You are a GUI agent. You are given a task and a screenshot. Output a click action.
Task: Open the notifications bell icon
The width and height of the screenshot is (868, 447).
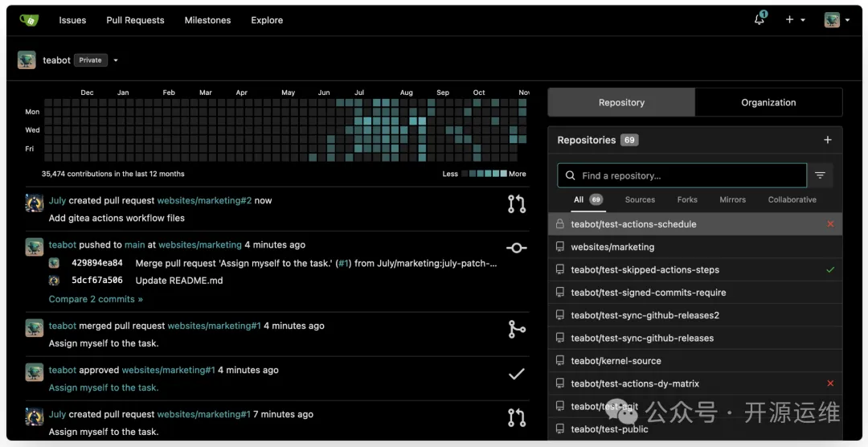[759, 20]
